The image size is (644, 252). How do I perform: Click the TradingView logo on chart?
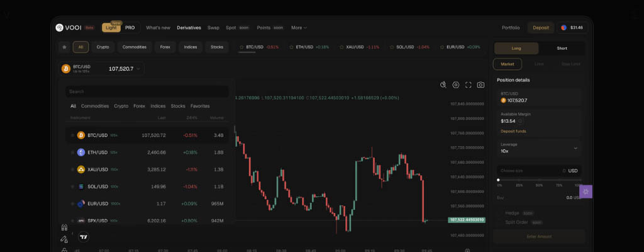pos(83,237)
